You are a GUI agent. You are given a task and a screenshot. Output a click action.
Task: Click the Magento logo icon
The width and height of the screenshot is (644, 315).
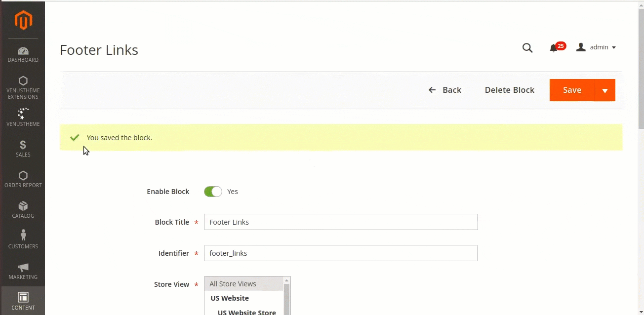click(23, 20)
